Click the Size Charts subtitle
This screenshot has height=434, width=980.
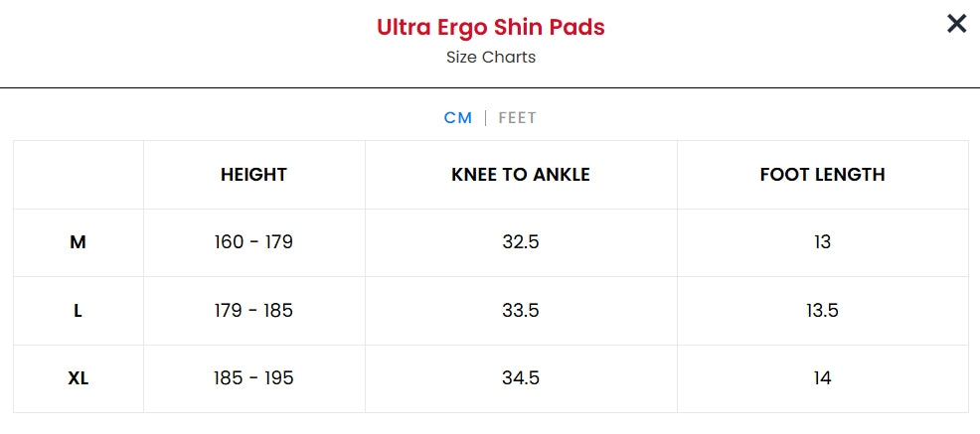[x=490, y=57]
